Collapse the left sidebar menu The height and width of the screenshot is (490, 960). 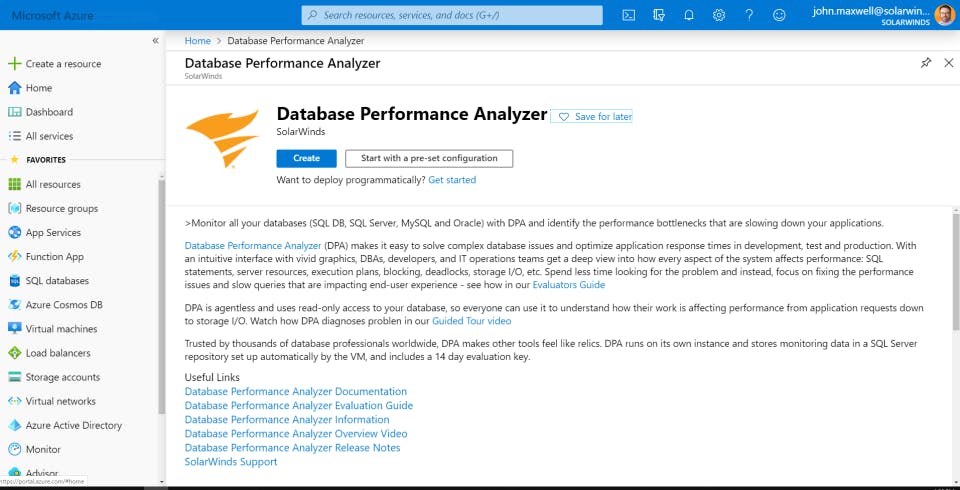[x=155, y=40]
